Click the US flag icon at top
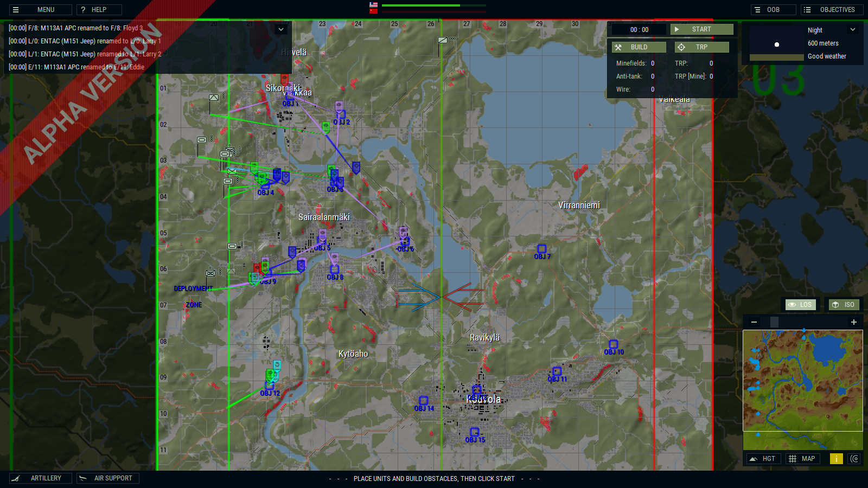Image resolution: width=868 pixels, height=488 pixels. click(373, 5)
